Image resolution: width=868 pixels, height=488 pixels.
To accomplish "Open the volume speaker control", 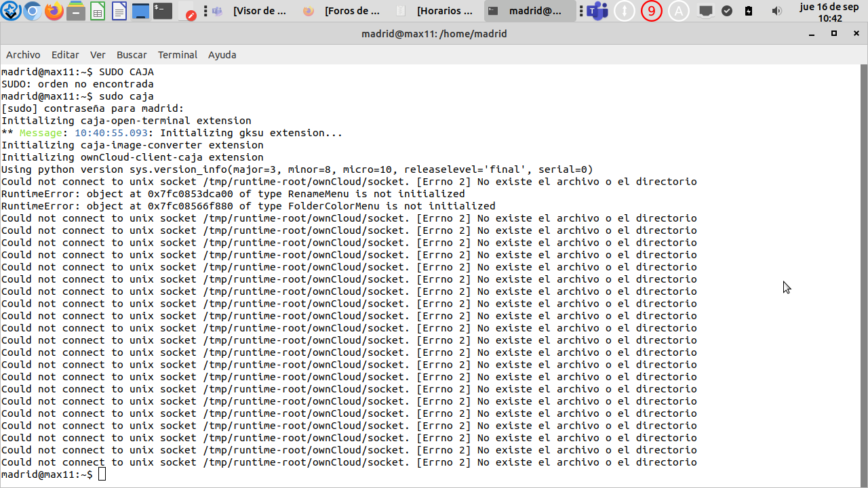I will click(777, 11).
